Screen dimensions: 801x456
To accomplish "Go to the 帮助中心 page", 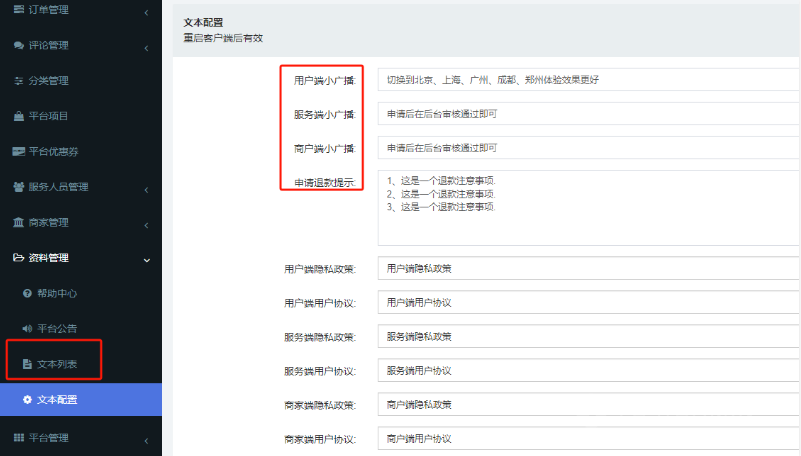I will (57, 294).
